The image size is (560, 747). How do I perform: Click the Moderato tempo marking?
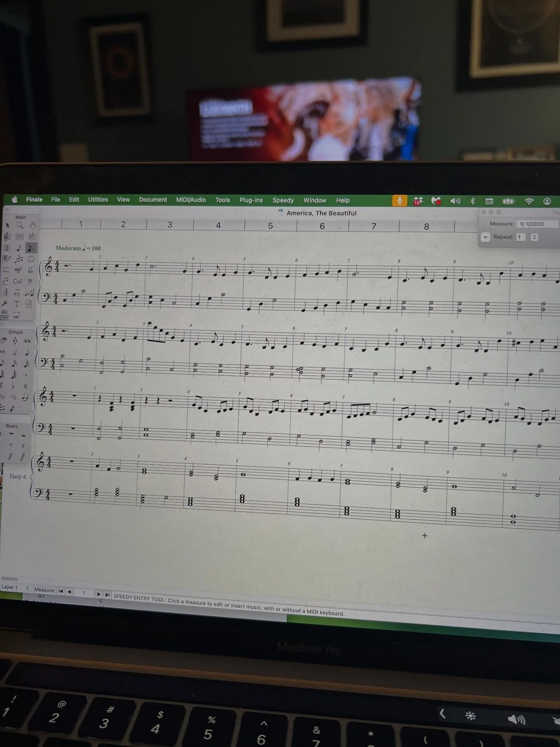(78, 248)
